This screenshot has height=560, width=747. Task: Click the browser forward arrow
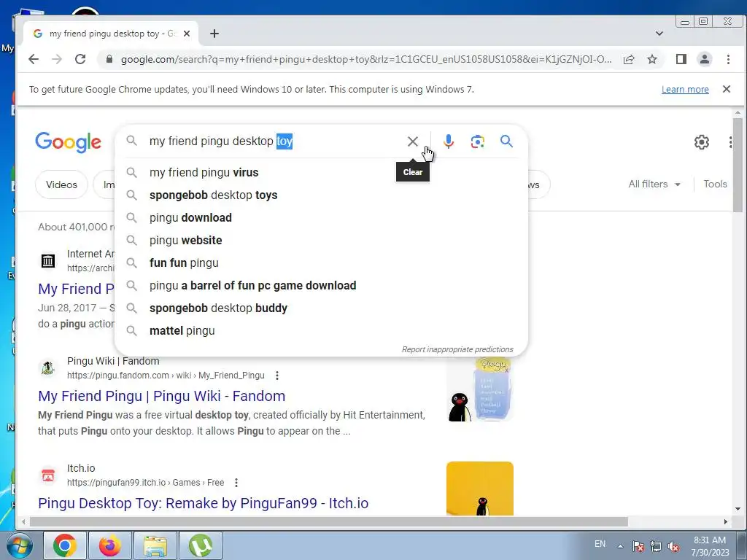57,59
